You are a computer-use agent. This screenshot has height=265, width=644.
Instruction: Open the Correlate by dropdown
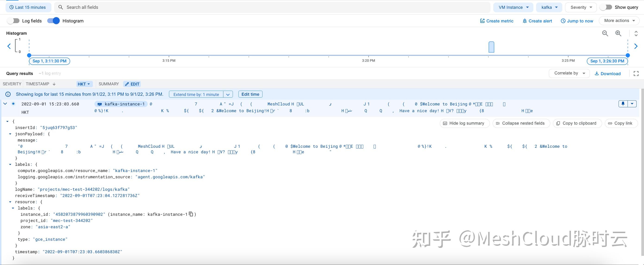click(569, 73)
